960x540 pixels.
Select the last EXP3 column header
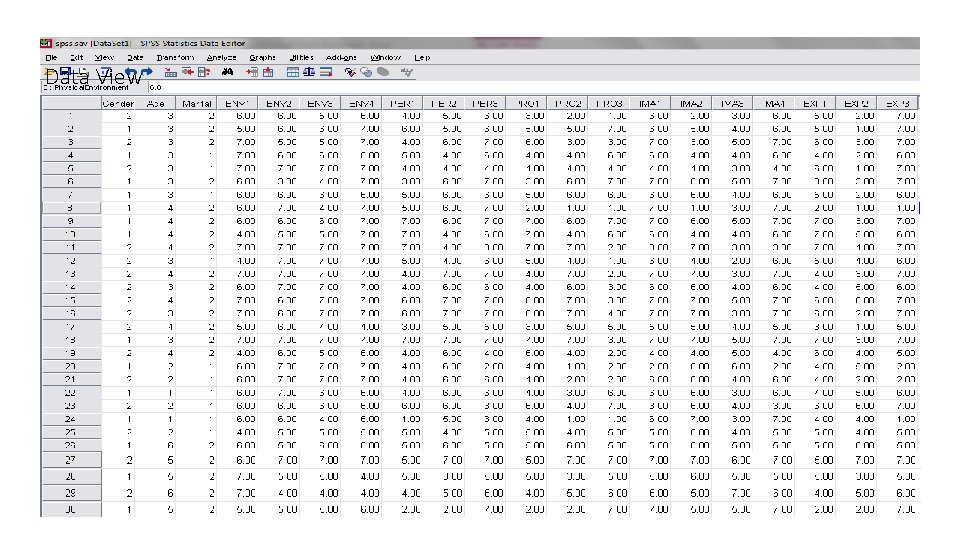click(898, 104)
